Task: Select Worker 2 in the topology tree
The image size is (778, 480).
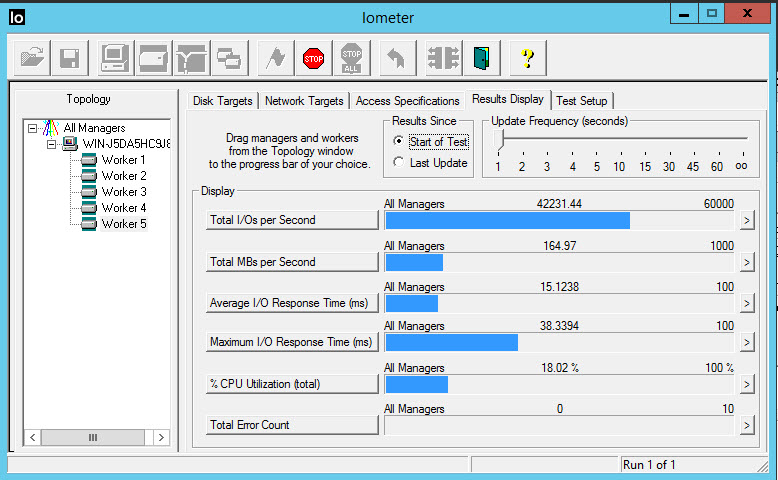Action: pos(124,176)
